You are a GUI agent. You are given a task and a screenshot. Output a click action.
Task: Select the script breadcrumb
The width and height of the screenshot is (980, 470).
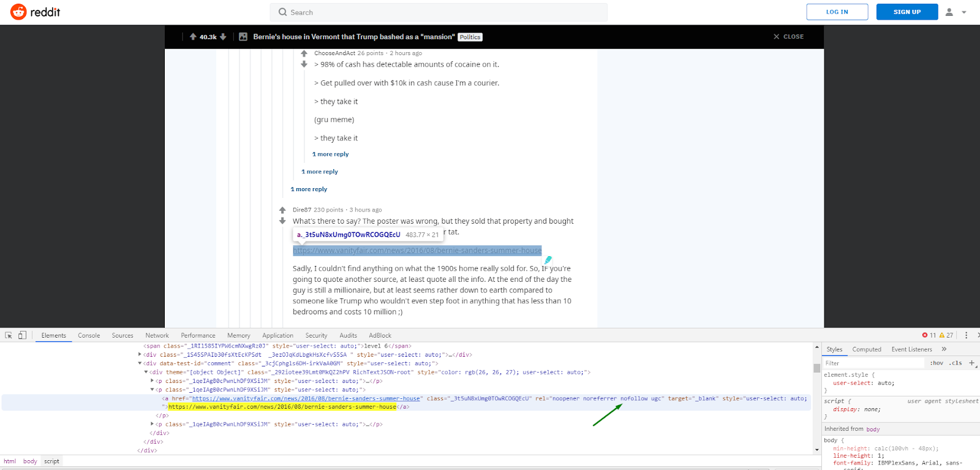pos(52,461)
